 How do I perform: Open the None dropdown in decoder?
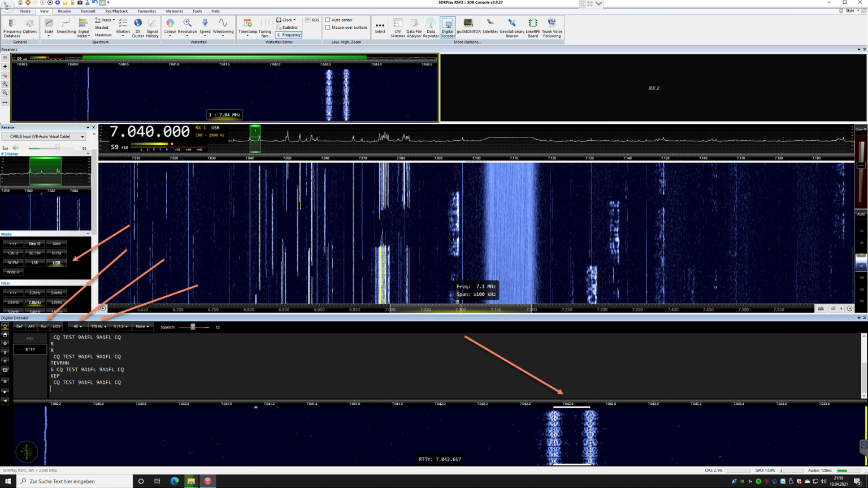[142, 326]
